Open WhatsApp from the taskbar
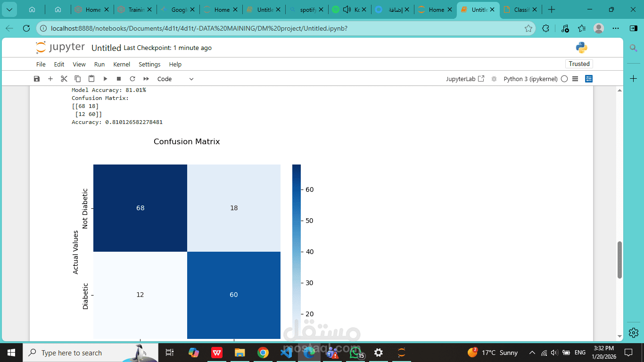This screenshot has height=362, width=644. tap(355, 353)
